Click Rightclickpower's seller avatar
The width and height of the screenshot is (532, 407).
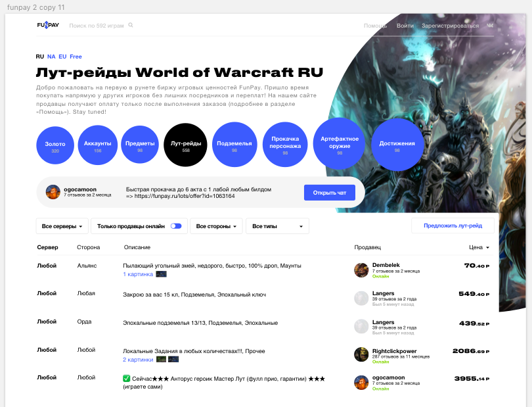(361, 354)
